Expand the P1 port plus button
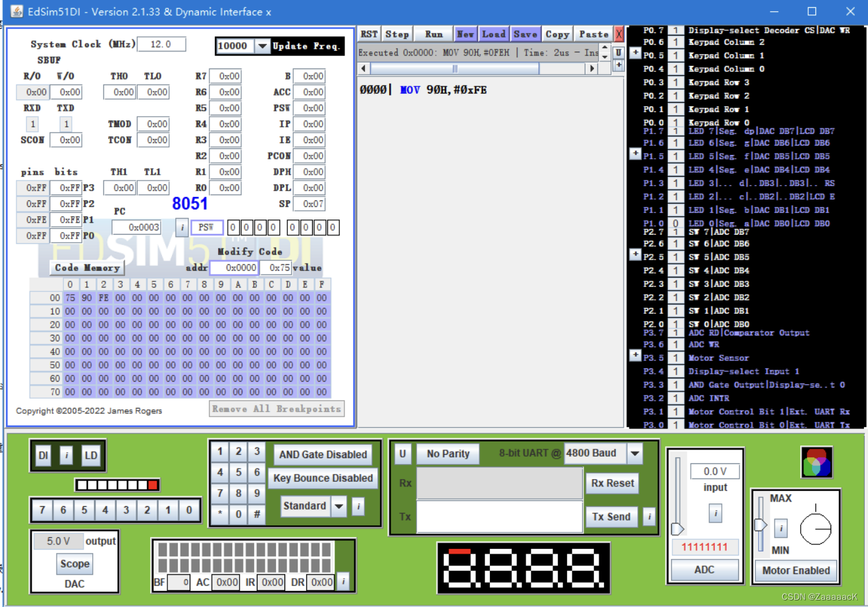868x607 pixels. point(635,154)
